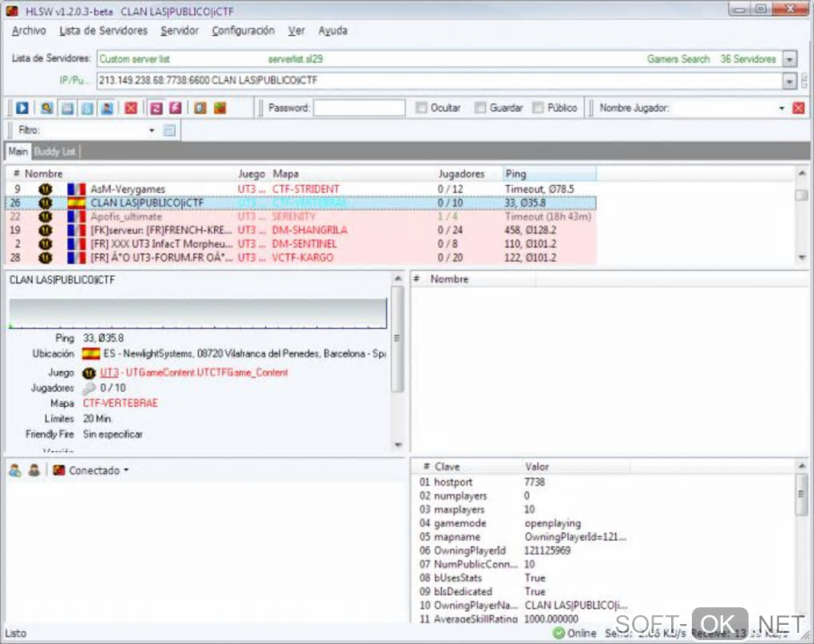Sort server list by Jugadores column
The width and height of the screenshot is (814, 644).
tap(468, 174)
